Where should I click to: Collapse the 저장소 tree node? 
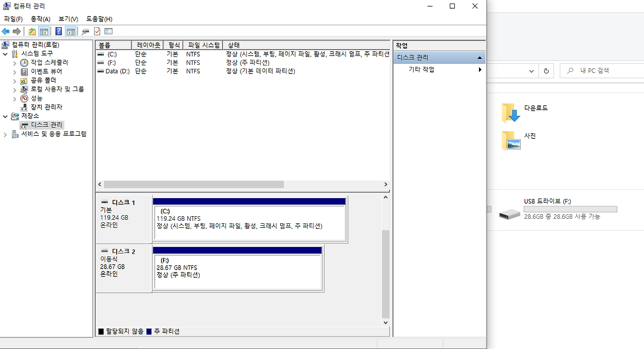6,116
